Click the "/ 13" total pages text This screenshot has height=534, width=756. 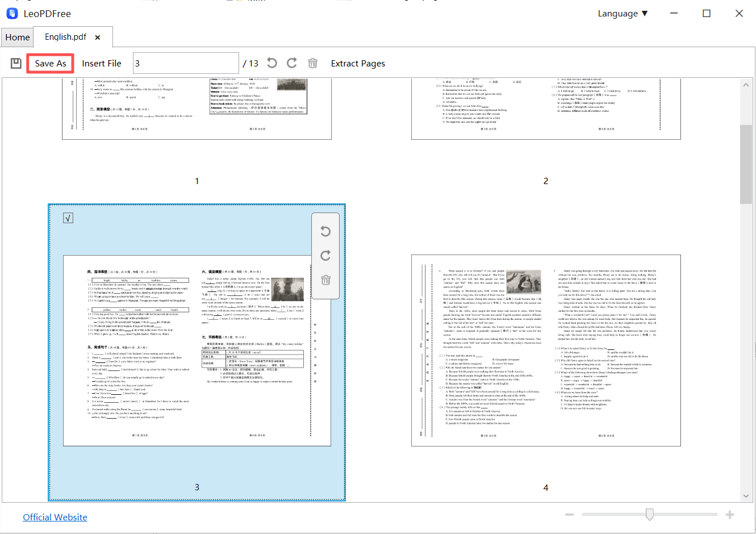click(250, 64)
